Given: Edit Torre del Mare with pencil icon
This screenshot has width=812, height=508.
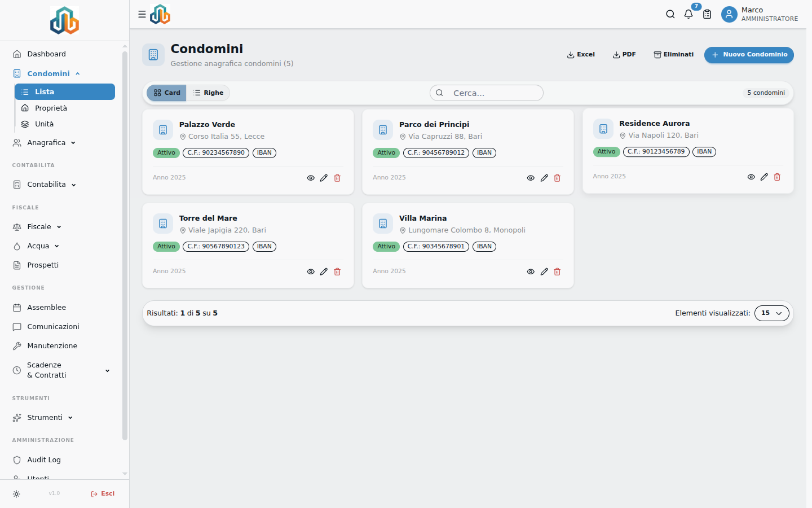Looking at the screenshot, I should pyautogui.click(x=324, y=271).
